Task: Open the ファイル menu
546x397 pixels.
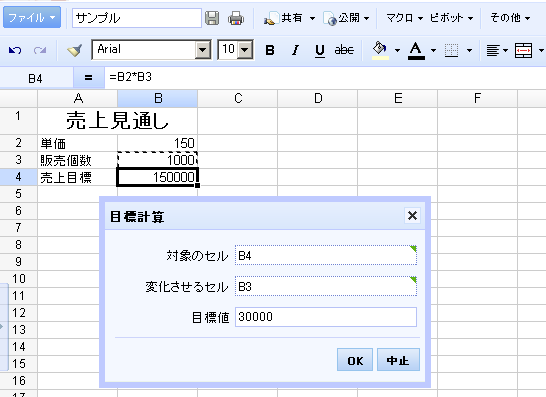Action: [32, 17]
